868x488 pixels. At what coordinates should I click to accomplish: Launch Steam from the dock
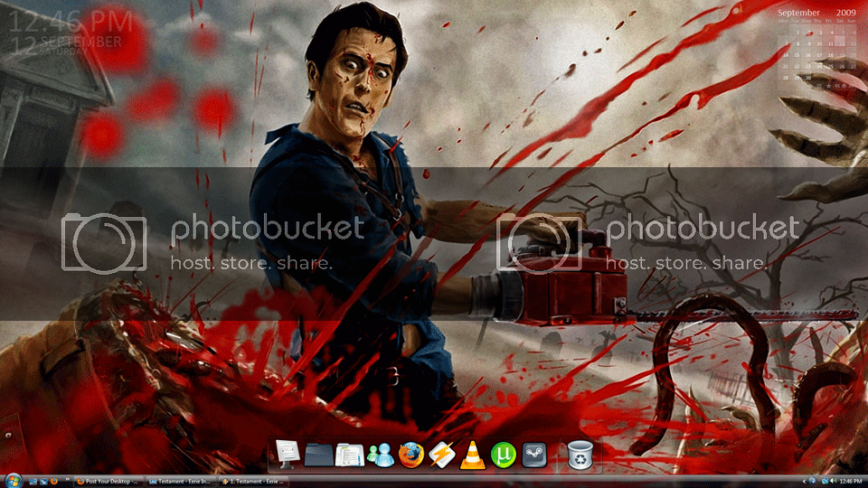tap(534, 455)
